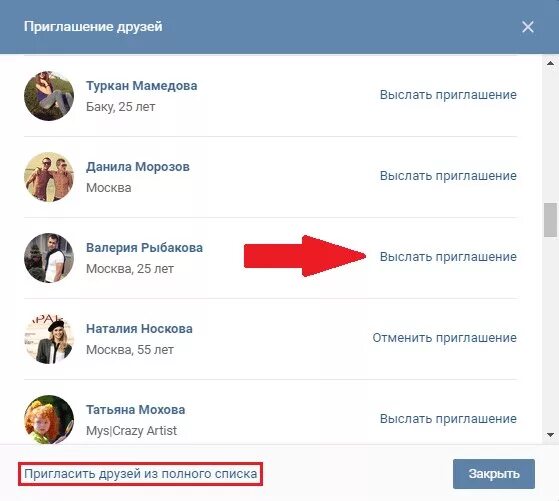Image resolution: width=559 pixels, height=501 pixels.
Task: Close the friend invitation dialog with X
Action: 528,27
